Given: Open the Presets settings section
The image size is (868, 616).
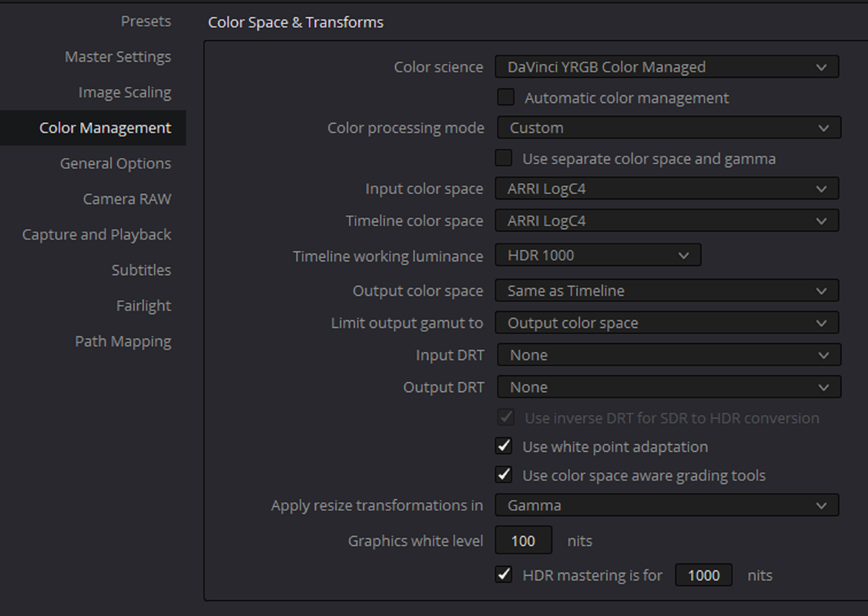Looking at the screenshot, I should [x=146, y=21].
